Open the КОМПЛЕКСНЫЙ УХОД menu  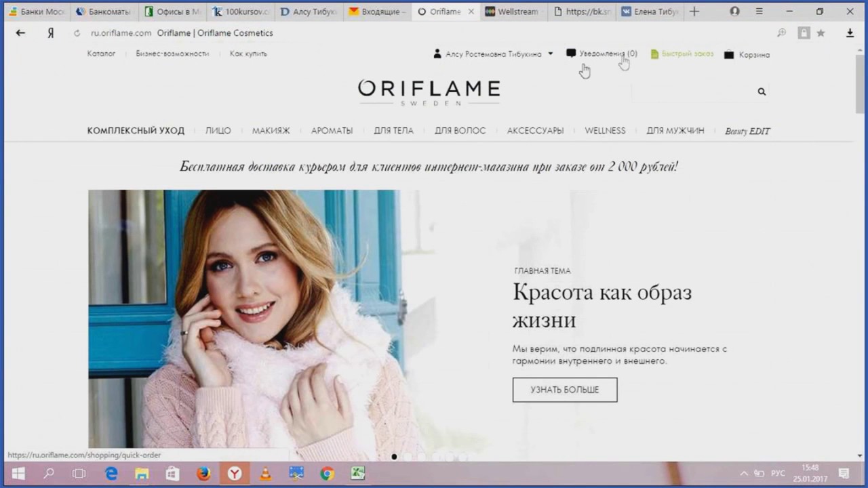(136, 131)
